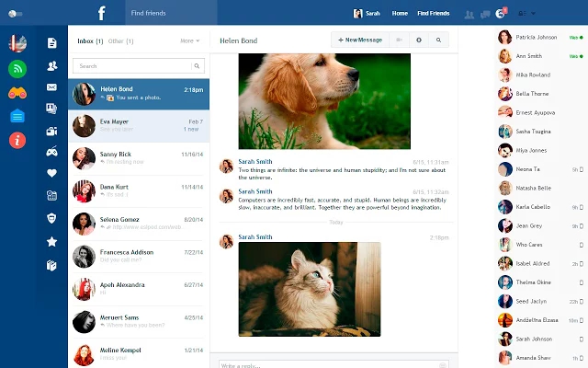Click the New Message button
This screenshot has width=588, height=368.
point(359,40)
